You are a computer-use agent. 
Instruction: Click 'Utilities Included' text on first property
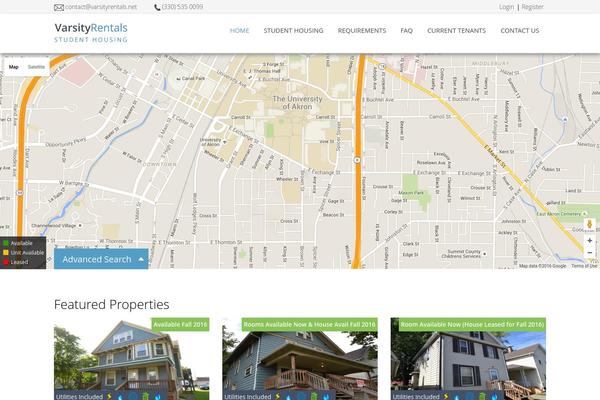pyautogui.click(x=79, y=397)
